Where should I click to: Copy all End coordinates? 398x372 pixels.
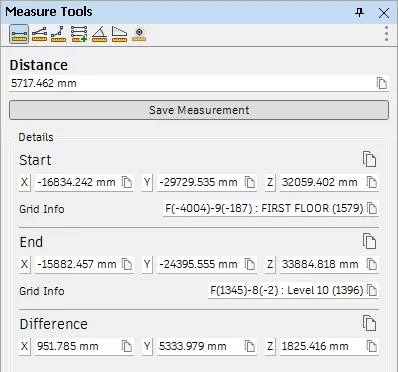(x=369, y=241)
